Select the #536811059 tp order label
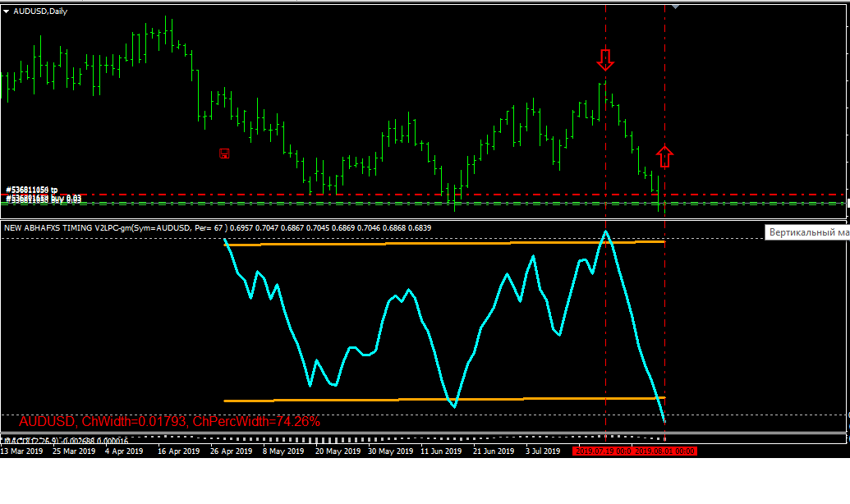 [x=31, y=190]
